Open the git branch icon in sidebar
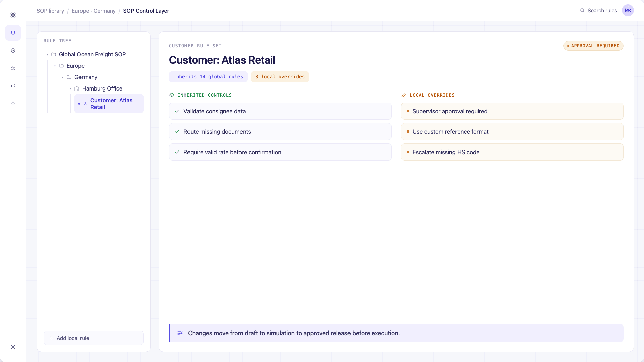This screenshot has height=362, width=644. point(13,86)
